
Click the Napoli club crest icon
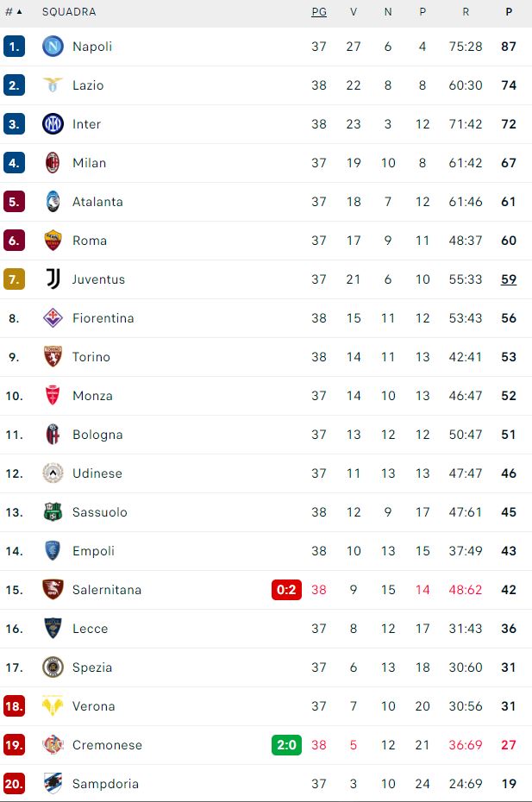[x=53, y=47]
